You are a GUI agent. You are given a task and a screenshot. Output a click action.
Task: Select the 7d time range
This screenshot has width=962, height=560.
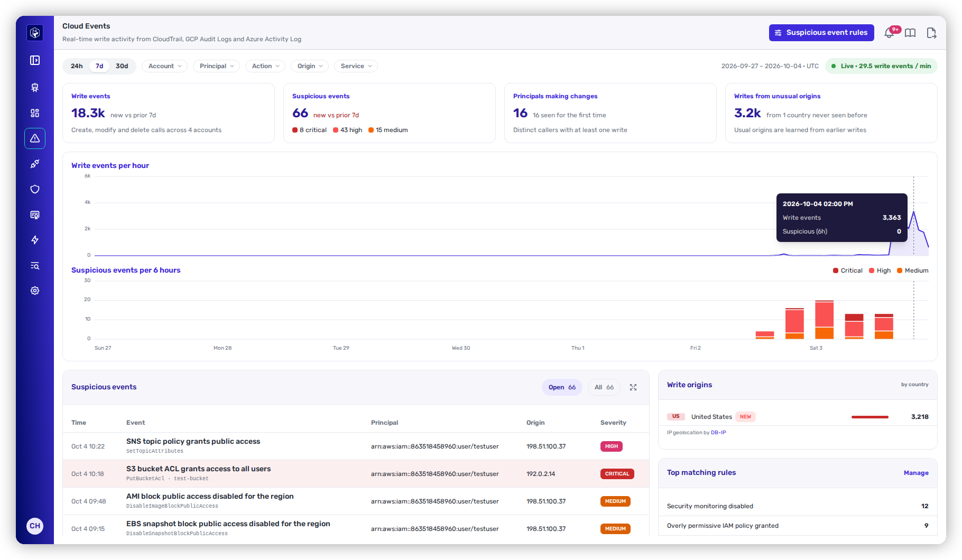click(x=99, y=66)
